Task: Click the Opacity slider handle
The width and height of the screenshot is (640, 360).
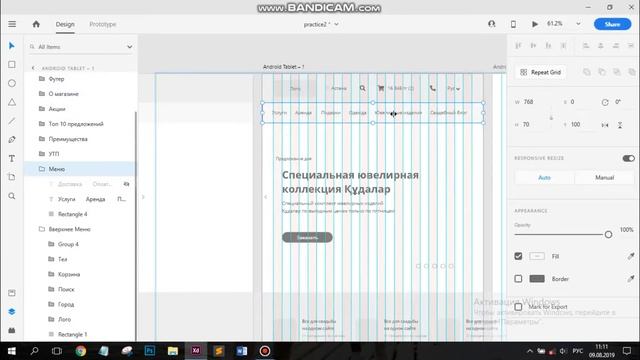Action: (x=608, y=234)
